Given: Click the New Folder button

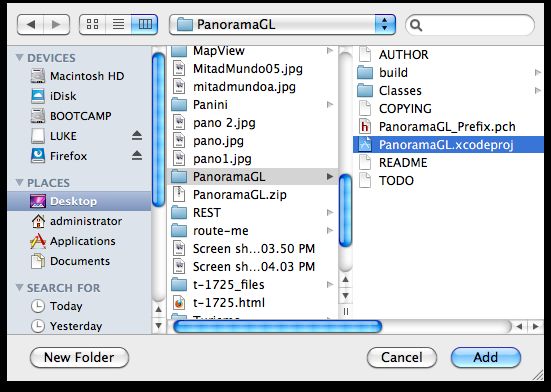Looking at the screenshot, I should (x=79, y=358).
